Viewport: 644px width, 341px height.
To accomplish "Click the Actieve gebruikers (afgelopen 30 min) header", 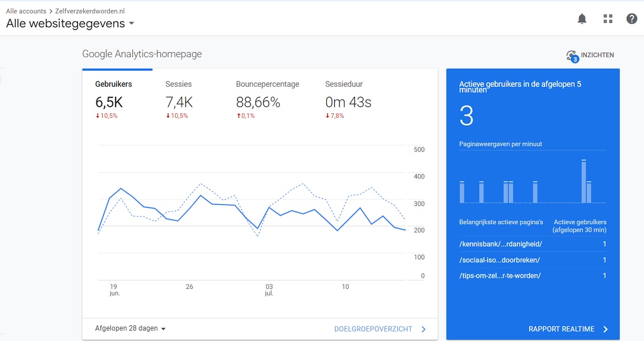I will pyautogui.click(x=579, y=226).
